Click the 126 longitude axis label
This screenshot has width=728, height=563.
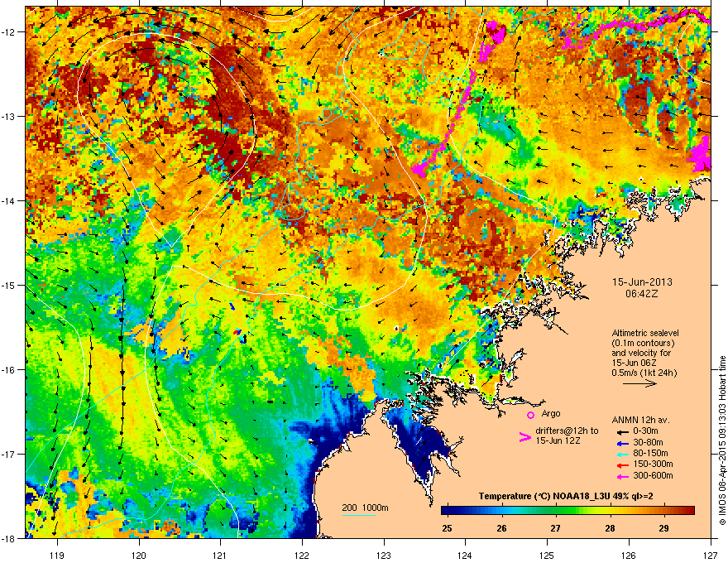click(x=629, y=555)
